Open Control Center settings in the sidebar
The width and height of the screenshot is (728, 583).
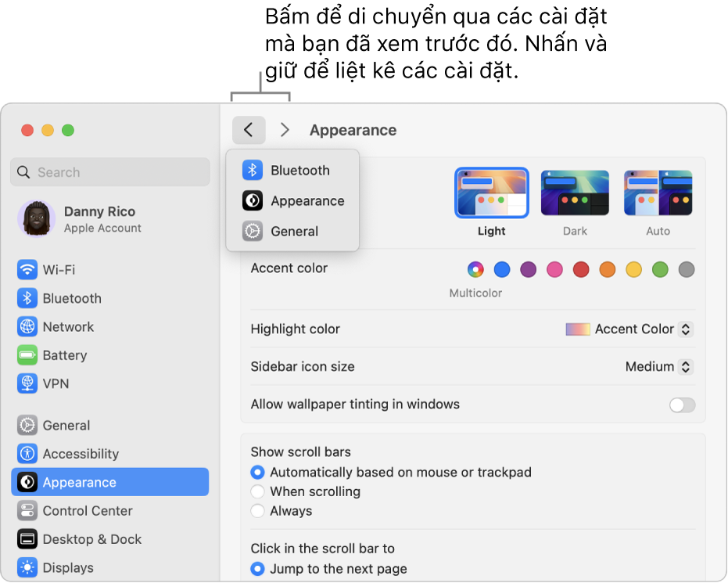point(110,510)
